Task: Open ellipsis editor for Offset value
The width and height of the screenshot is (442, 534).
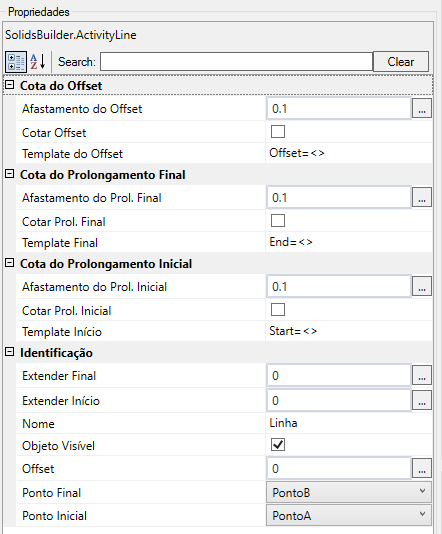Action: [x=422, y=468]
